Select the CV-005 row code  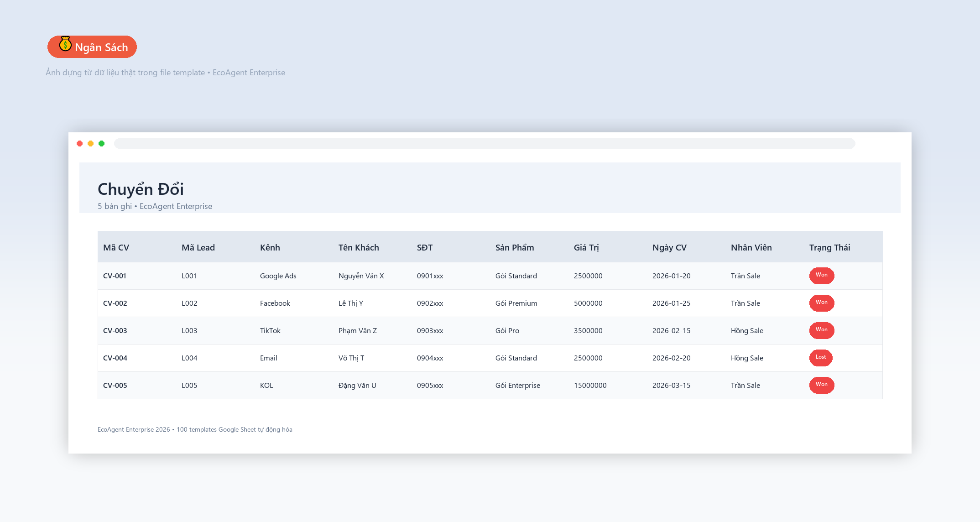[115, 385]
